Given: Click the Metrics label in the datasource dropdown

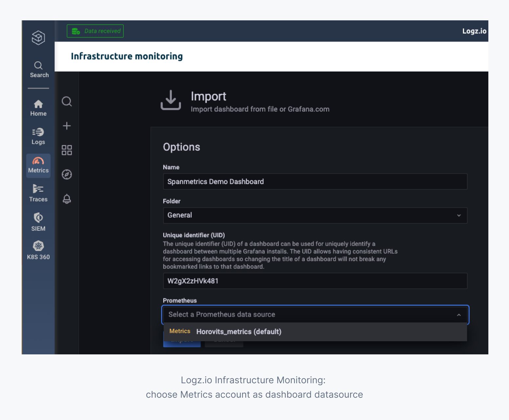Looking at the screenshot, I should pos(180,331).
